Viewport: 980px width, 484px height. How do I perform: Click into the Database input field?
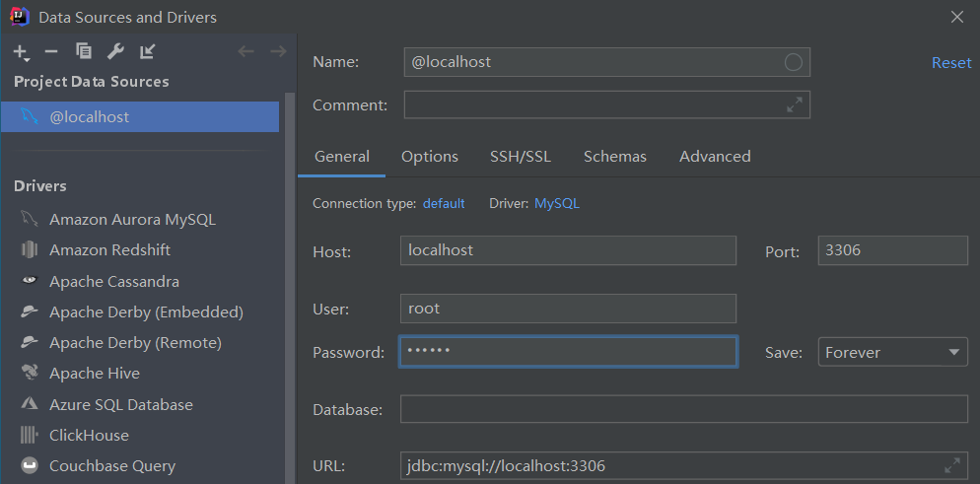click(x=684, y=409)
